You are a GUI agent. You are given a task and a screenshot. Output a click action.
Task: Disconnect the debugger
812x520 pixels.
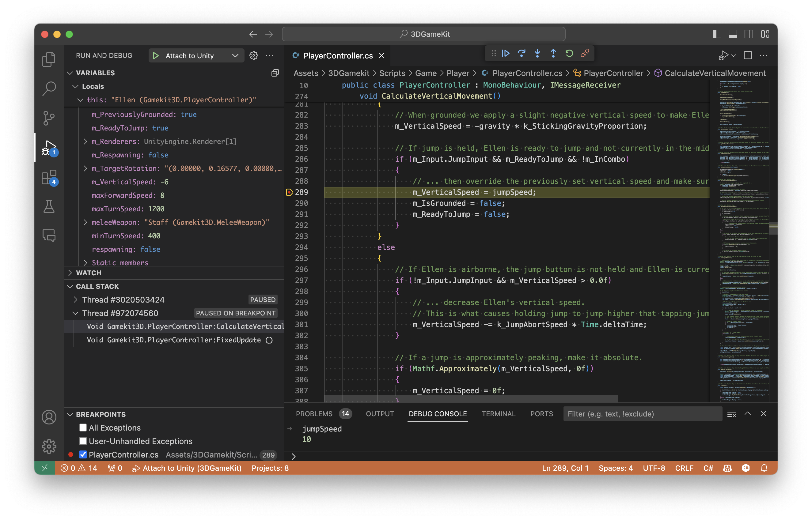pos(584,53)
